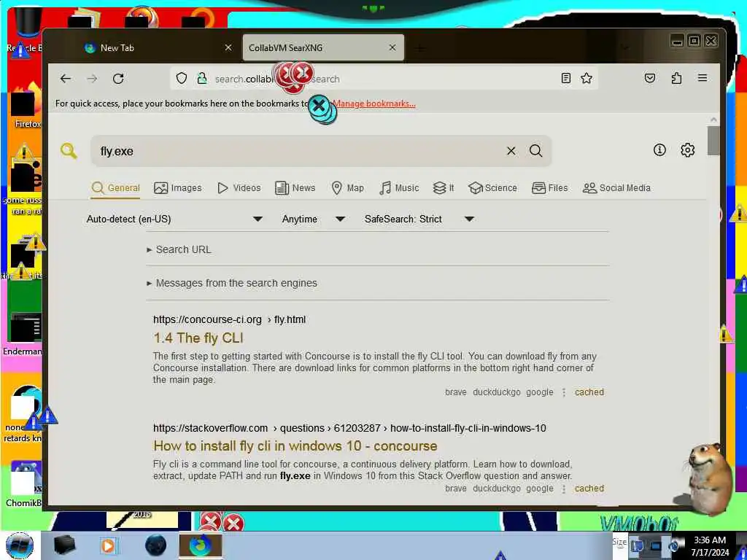Open the Anytime time range dropdown
The height and width of the screenshot is (560, 747).
[314, 219]
